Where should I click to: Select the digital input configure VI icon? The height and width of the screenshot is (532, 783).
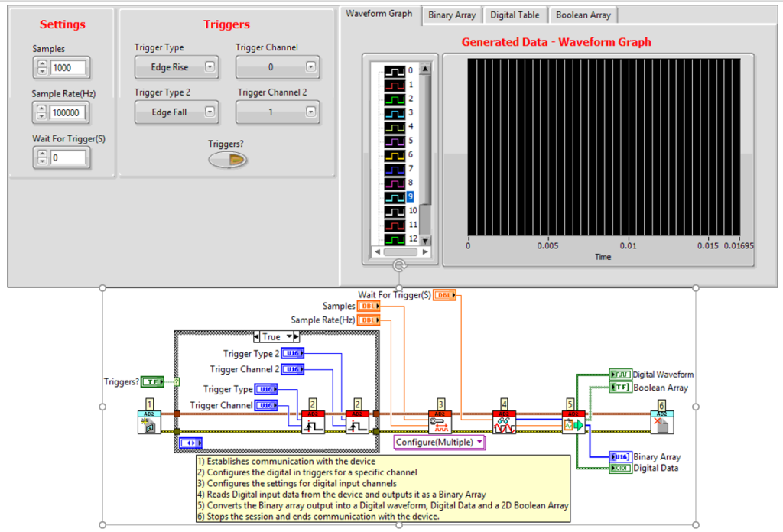click(x=440, y=422)
